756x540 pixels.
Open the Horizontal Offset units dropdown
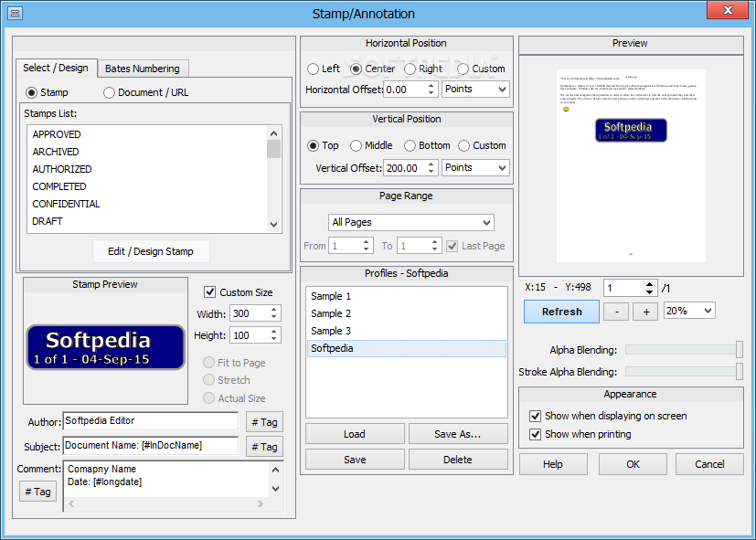point(475,90)
